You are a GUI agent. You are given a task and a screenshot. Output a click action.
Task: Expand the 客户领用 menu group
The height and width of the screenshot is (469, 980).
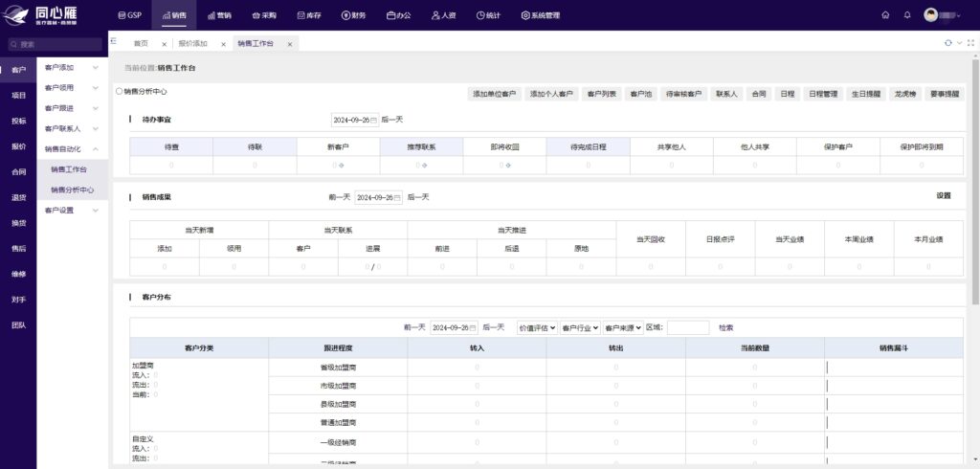(71, 88)
